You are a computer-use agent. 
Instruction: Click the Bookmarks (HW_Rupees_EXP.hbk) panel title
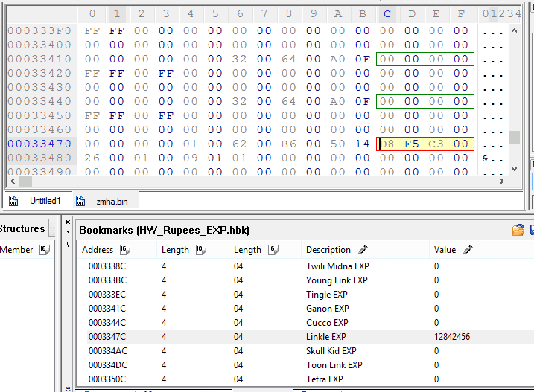click(x=164, y=231)
